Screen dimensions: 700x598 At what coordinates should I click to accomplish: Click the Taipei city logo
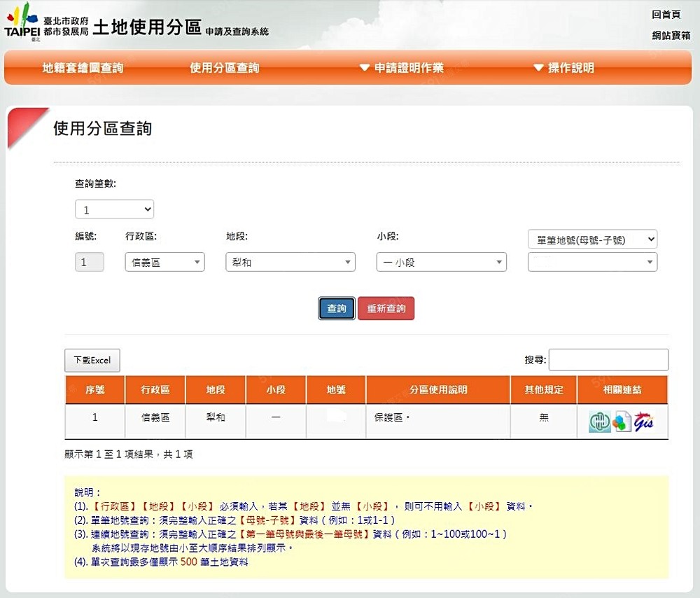(22, 22)
